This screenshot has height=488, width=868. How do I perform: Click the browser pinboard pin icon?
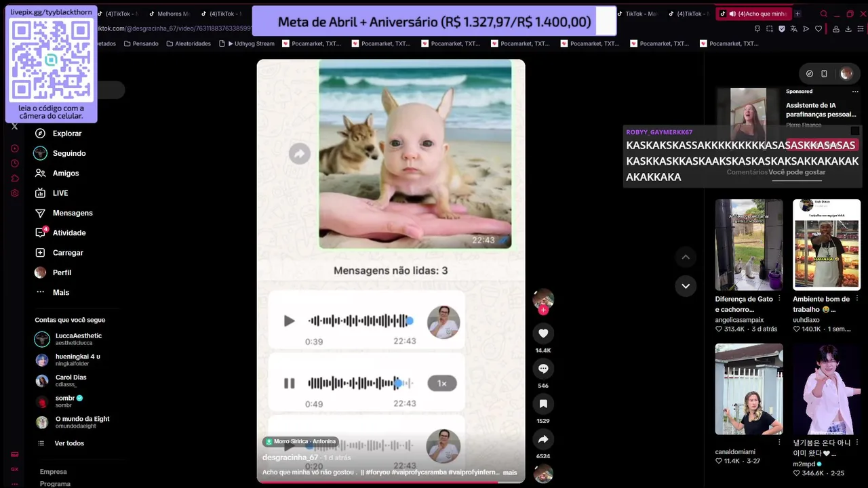[757, 28]
